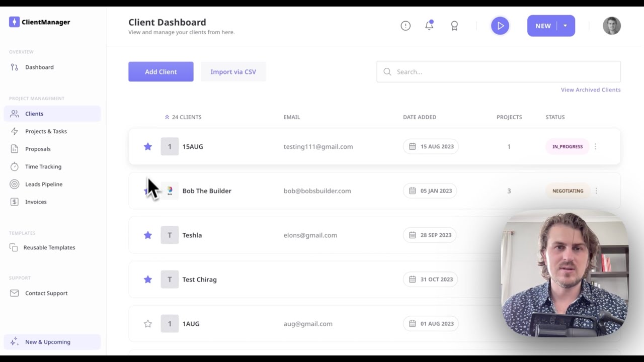Open the user profile avatar

click(x=612, y=26)
